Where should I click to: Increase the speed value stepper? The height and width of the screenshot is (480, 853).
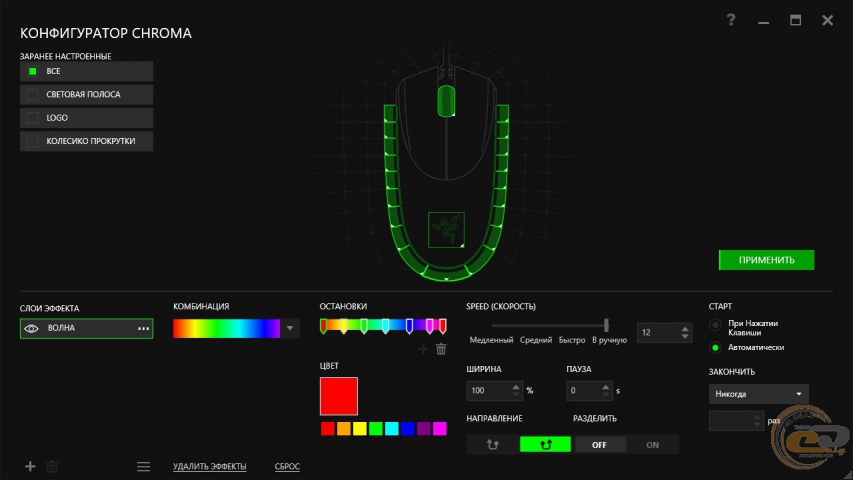tap(685, 329)
